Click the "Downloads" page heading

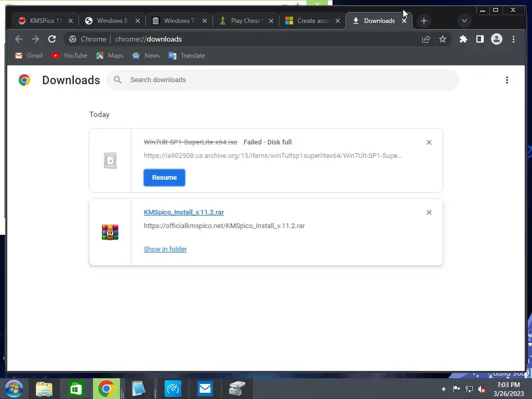pyautogui.click(x=71, y=80)
